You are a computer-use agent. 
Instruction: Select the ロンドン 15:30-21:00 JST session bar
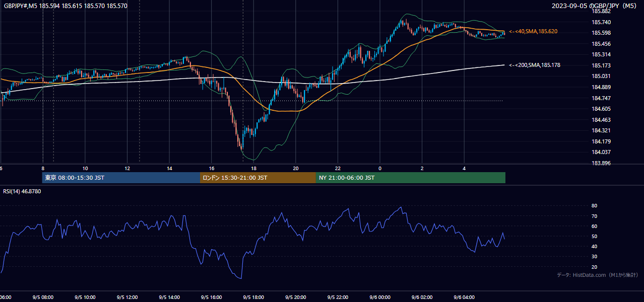(258, 178)
